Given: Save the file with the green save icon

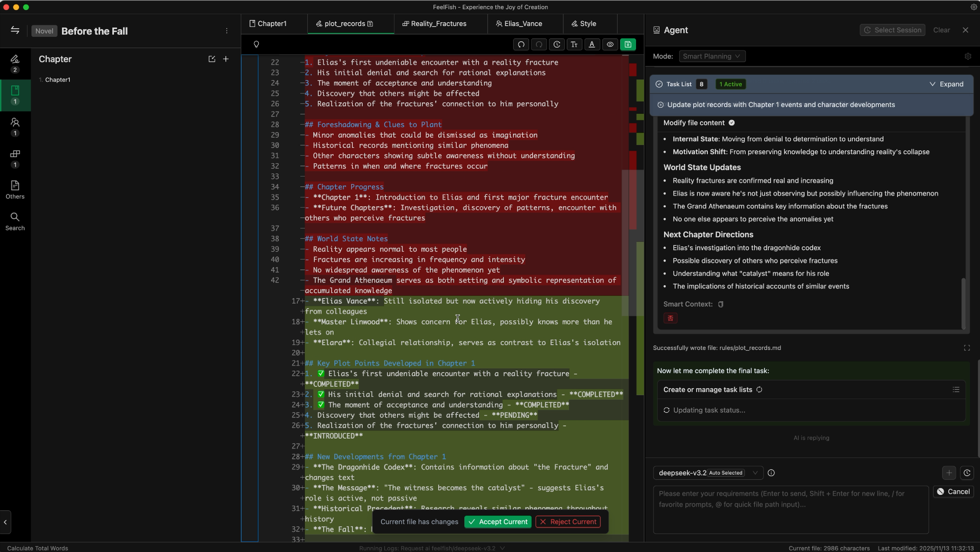Looking at the screenshot, I should 628,44.
